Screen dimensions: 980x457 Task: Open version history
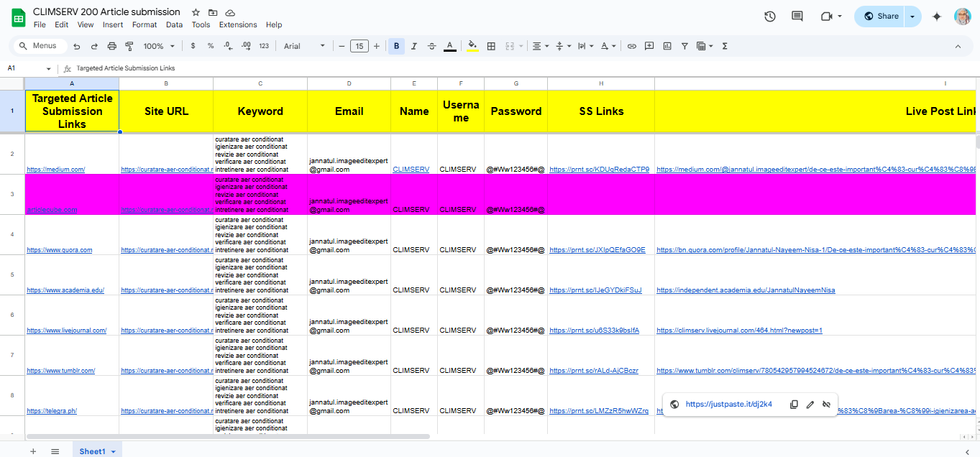pyautogui.click(x=769, y=16)
